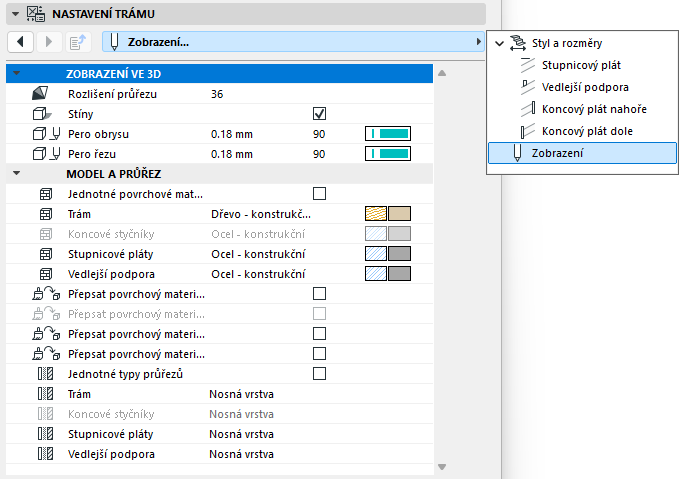The width and height of the screenshot is (681, 479).
Task: Click fourth Přepsat povrchový materi... paint icon
Action: pos(46,354)
